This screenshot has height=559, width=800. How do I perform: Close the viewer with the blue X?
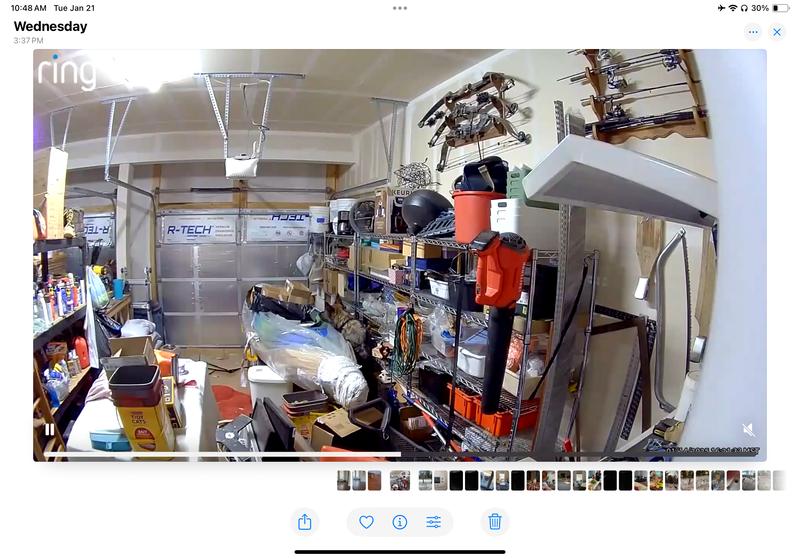pos(777,32)
